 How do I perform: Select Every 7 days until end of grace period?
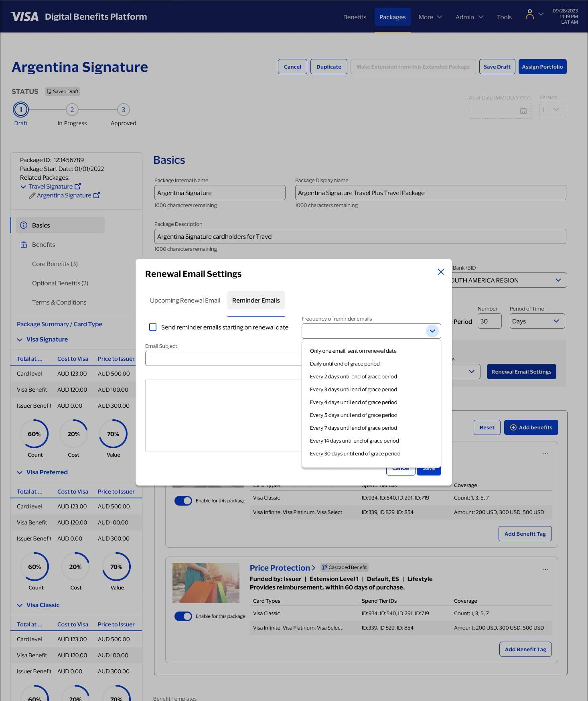pos(353,428)
